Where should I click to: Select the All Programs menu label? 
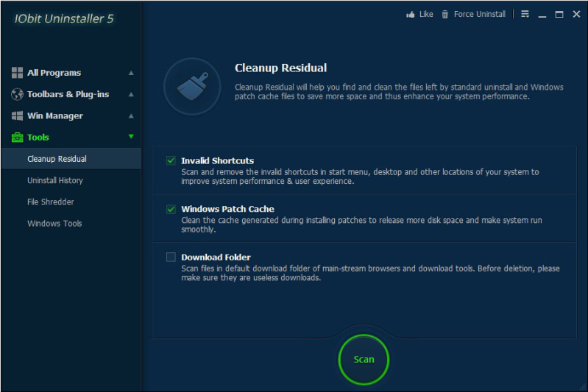point(54,73)
